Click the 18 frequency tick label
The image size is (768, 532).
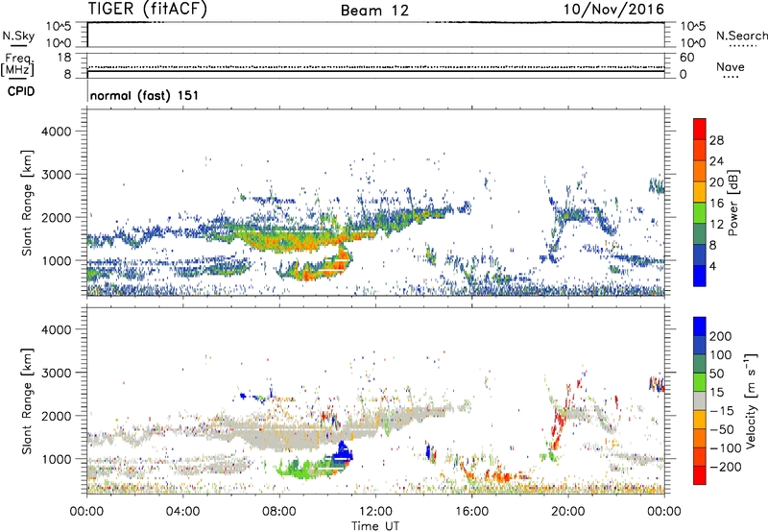point(64,58)
